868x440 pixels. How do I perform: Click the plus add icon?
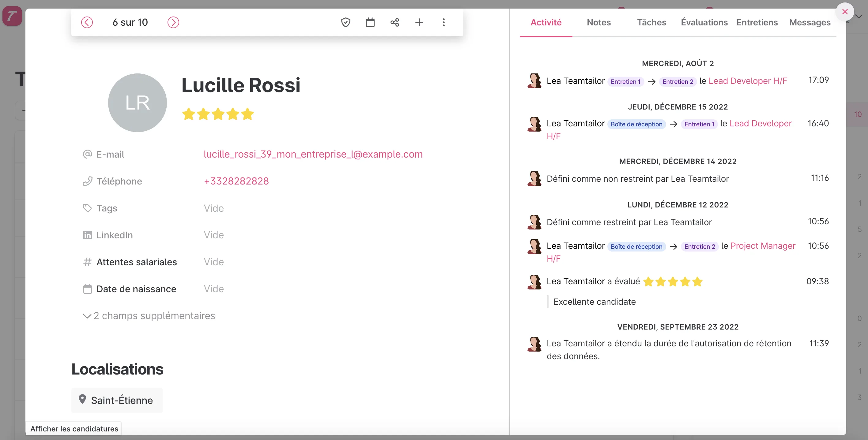click(419, 22)
